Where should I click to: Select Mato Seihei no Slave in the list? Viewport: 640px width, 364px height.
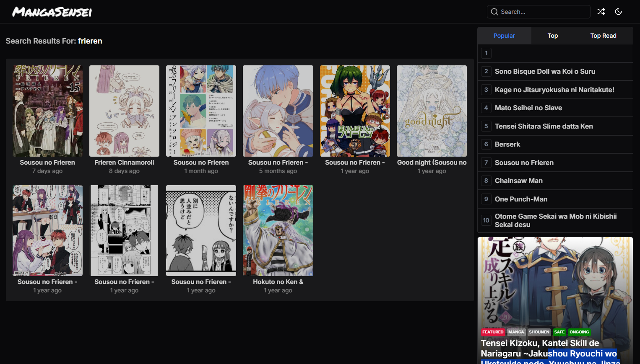tap(528, 108)
